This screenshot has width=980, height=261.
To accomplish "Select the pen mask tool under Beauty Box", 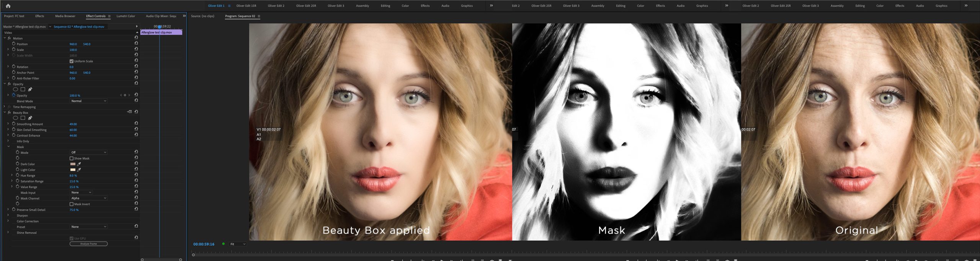I will pos(30,118).
